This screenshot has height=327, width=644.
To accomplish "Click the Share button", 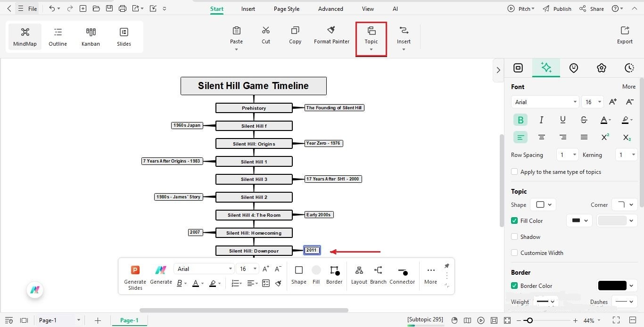I will tap(592, 8).
